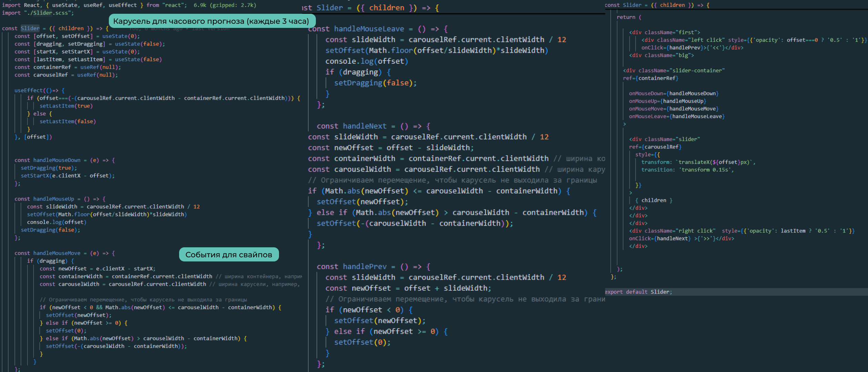Click the '}, [offset])' dependency array line
The image size is (868, 372).
pyautogui.click(x=33, y=137)
